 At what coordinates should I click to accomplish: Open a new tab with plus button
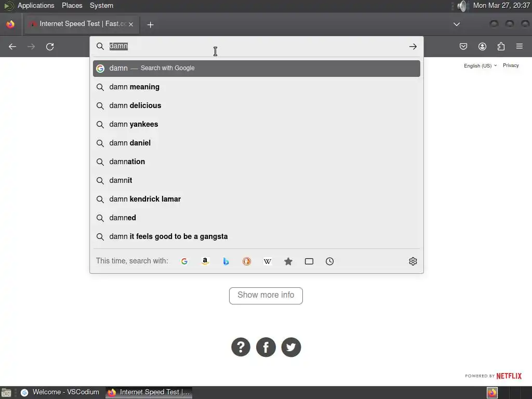[150, 25]
